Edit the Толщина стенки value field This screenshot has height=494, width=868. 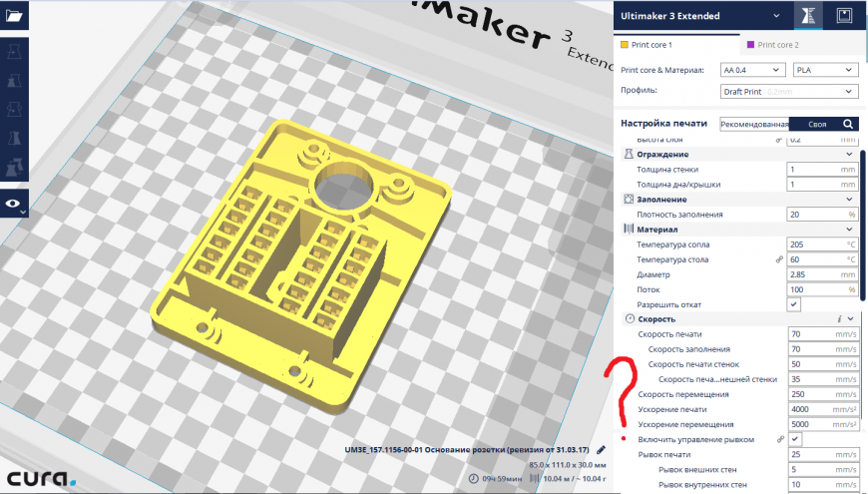(x=823, y=169)
